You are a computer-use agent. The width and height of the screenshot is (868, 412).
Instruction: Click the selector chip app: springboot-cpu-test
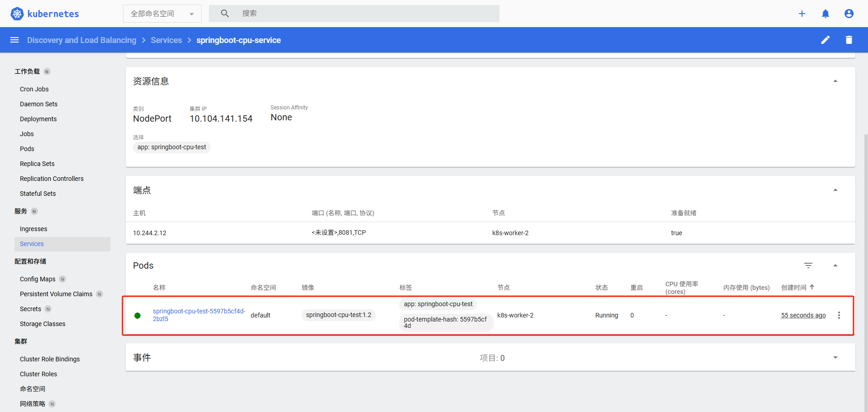[172, 147]
